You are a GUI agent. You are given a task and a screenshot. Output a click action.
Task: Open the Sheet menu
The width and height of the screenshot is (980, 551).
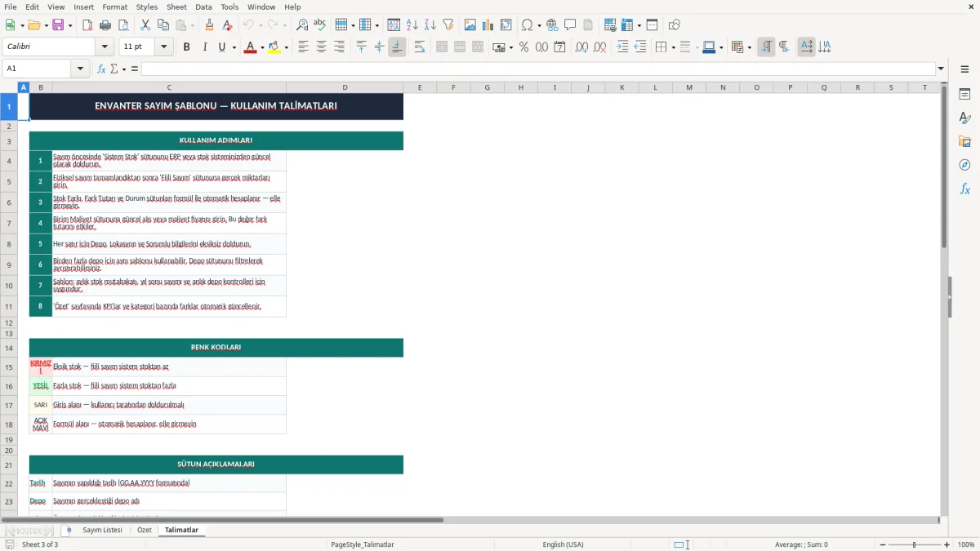177,7
